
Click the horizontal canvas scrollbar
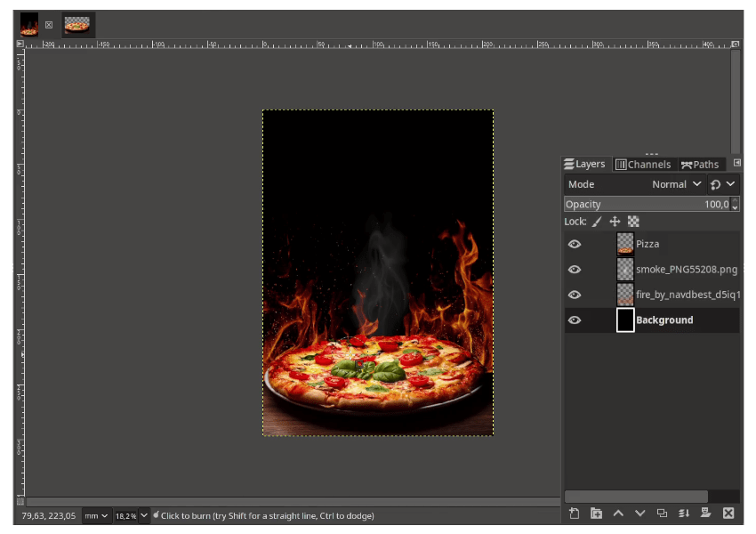click(293, 502)
